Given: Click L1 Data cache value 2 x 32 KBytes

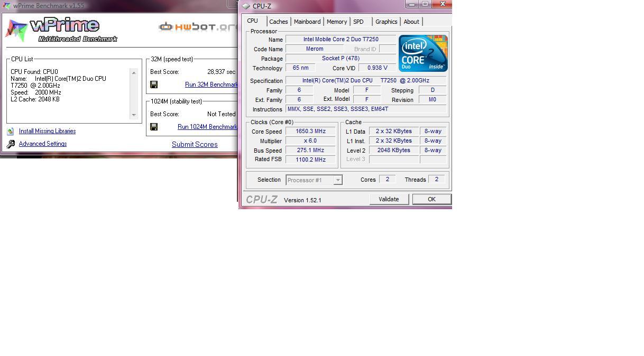Looking at the screenshot, I should click(394, 132).
